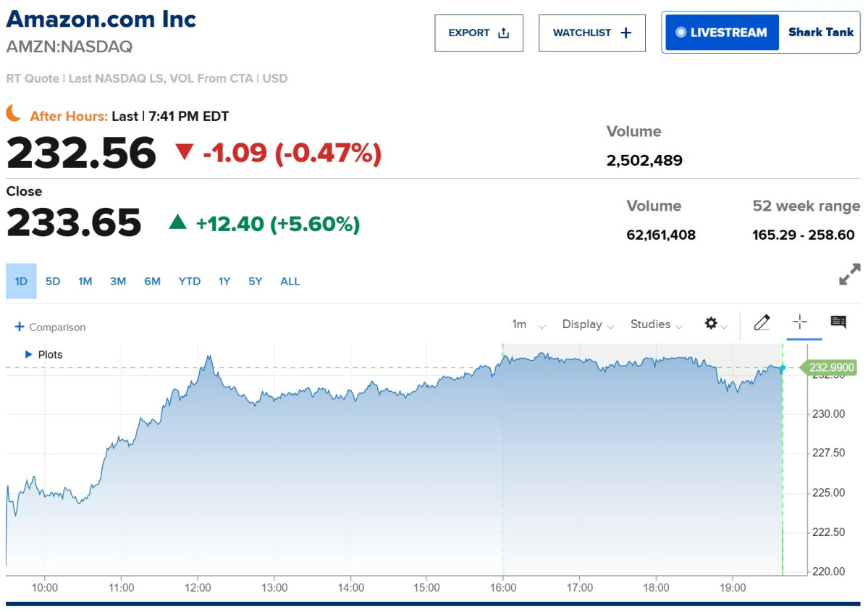Open the 1m interval dropdown
Image resolution: width=868 pixels, height=612 pixels.
pos(528,324)
